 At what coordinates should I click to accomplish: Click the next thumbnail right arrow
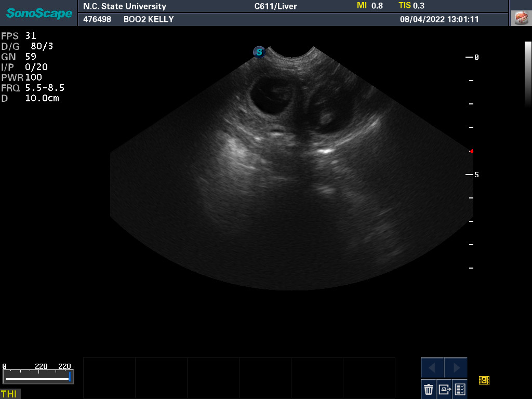[x=456, y=368]
